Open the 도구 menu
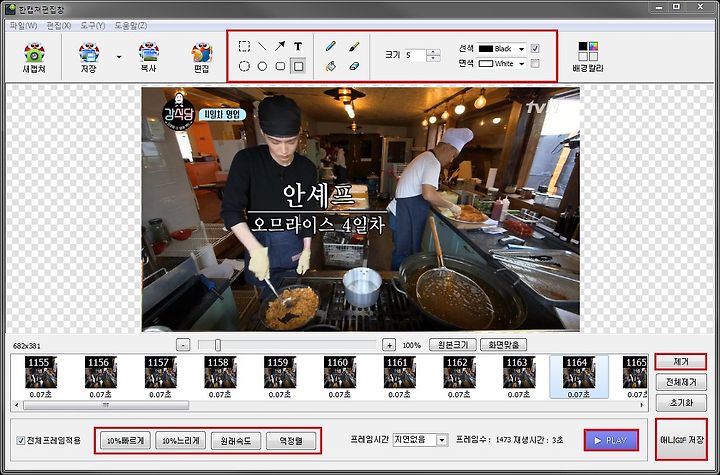720x475 pixels. tap(93, 25)
